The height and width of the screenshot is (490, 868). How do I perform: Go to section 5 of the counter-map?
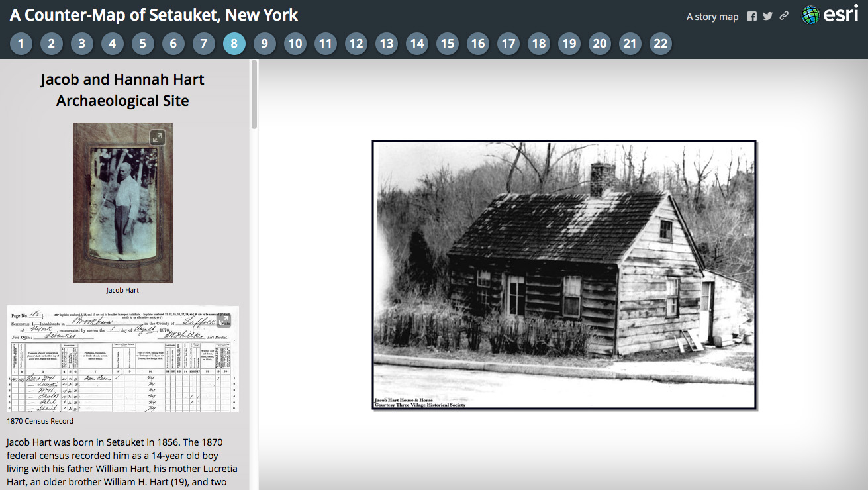coord(142,43)
